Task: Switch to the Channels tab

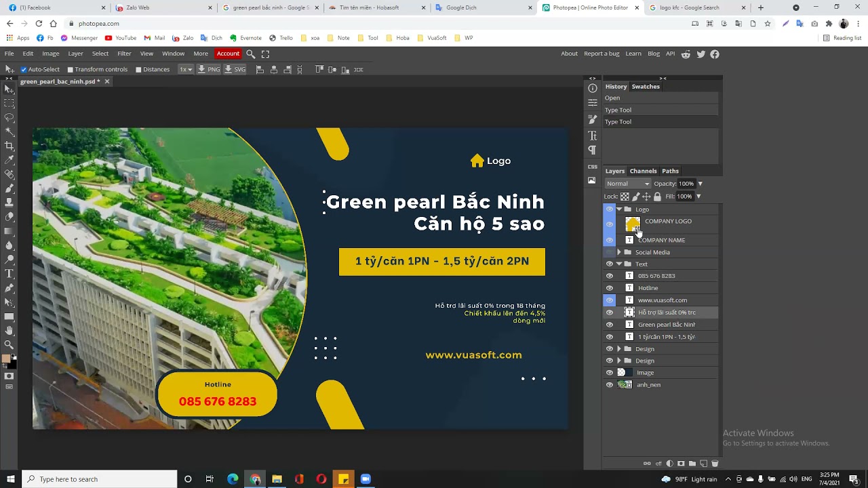Action: [x=643, y=171]
